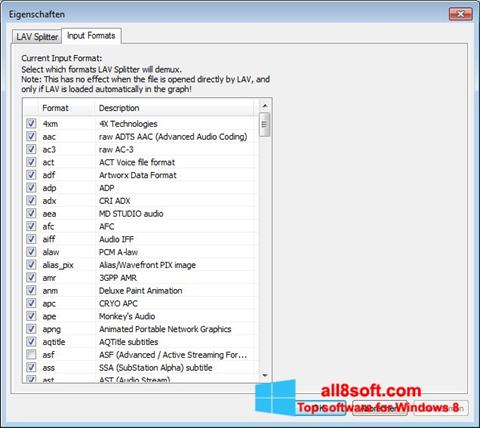The width and height of the screenshot is (480, 428).
Task: Uncheck the aac format checkbox
Action: tap(31, 136)
